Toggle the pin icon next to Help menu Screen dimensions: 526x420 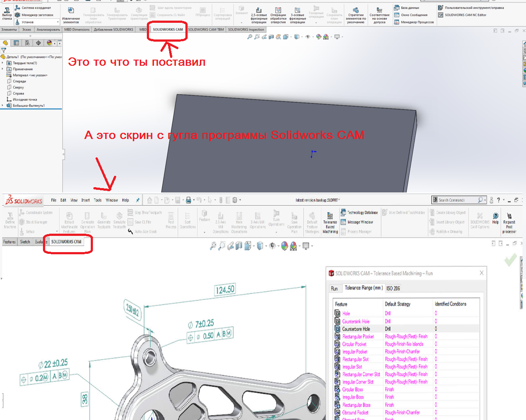(138, 200)
